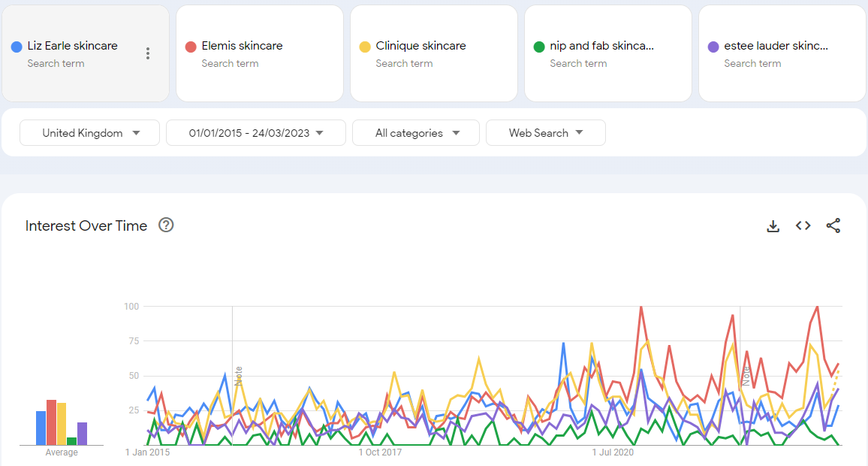
Task: Click the purple estee lauder average bar
Action: pyautogui.click(x=82, y=434)
